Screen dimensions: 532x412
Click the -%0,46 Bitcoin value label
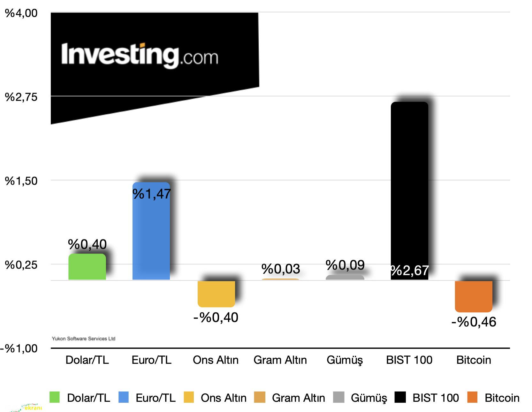(474, 322)
